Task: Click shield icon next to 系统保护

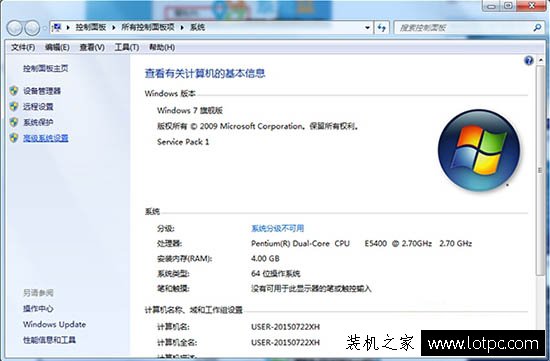Action: tap(14, 122)
